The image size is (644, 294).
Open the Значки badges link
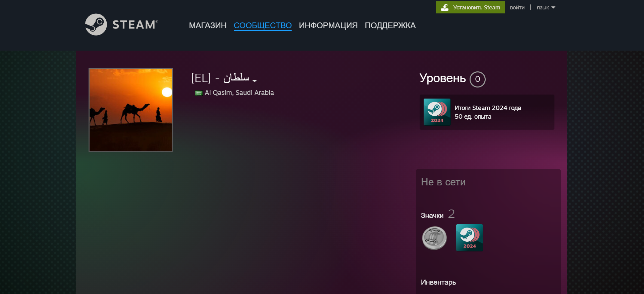point(432,216)
